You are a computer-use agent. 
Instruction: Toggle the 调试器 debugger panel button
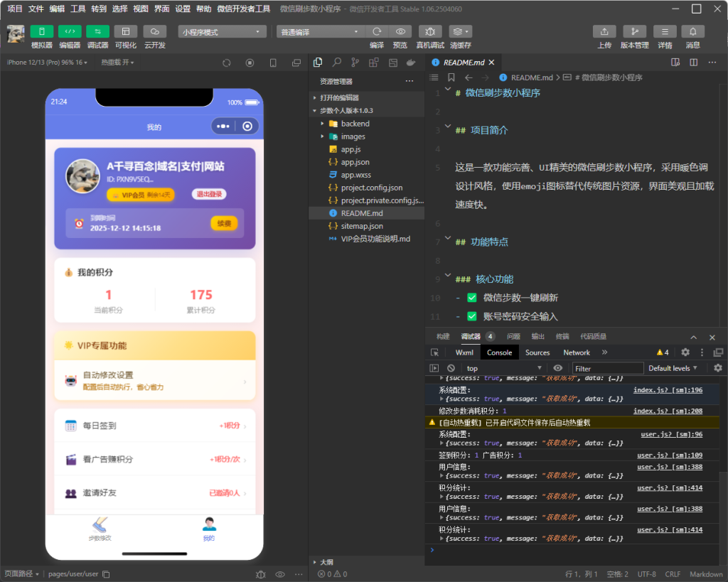point(97,32)
